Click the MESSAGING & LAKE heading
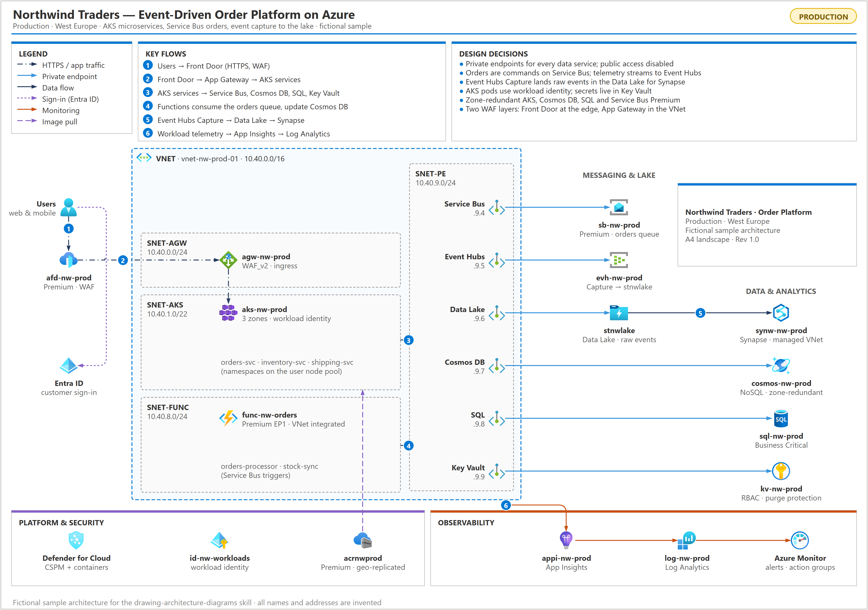 [619, 175]
